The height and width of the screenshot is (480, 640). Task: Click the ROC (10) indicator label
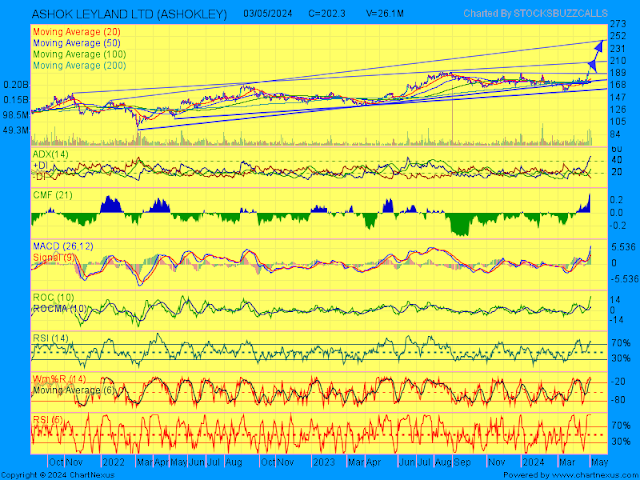(x=53, y=297)
